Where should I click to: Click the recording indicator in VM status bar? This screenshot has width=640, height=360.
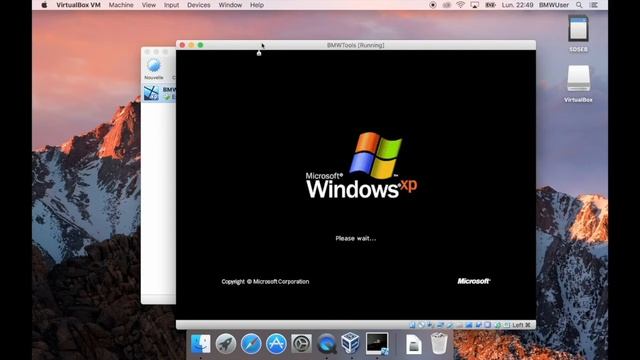(478, 325)
